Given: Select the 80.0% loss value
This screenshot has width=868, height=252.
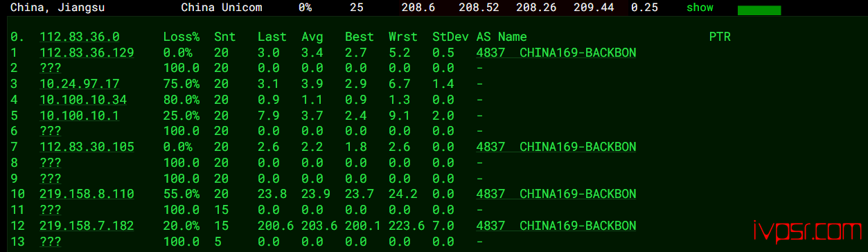Looking at the screenshot, I should (181, 100).
